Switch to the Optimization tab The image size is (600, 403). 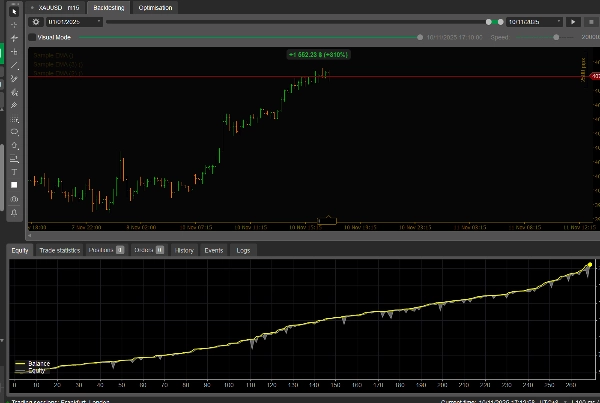tap(155, 7)
